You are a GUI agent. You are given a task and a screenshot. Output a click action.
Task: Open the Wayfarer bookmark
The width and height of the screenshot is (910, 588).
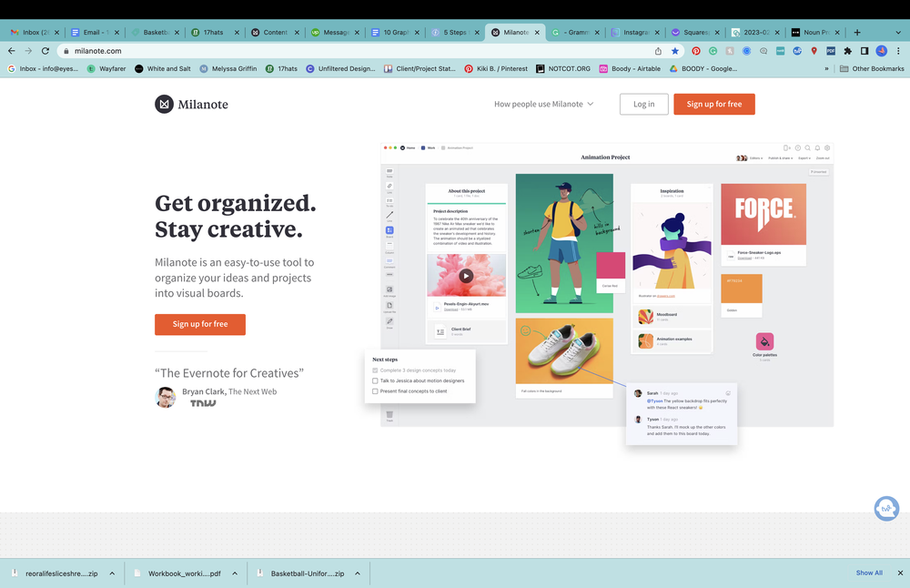coord(106,68)
